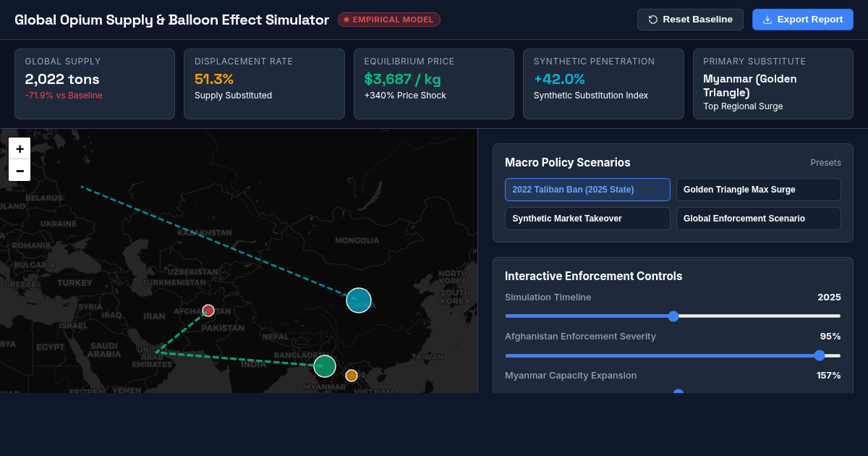Image resolution: width=868 pixels, height=456 pixels.
Task: Click the $3,687 / kg price value
Action: coord(402,79)
